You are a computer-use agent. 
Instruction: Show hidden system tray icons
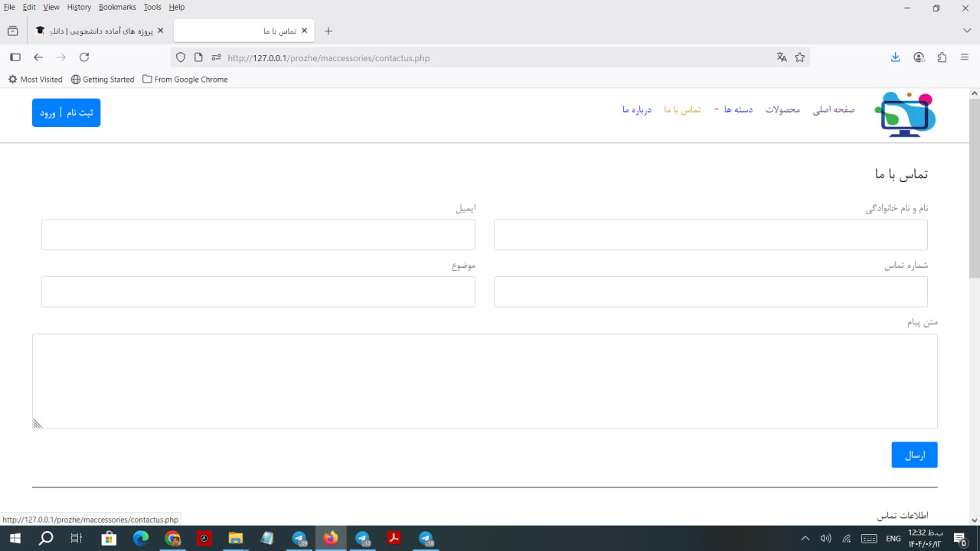coord(805,539)
